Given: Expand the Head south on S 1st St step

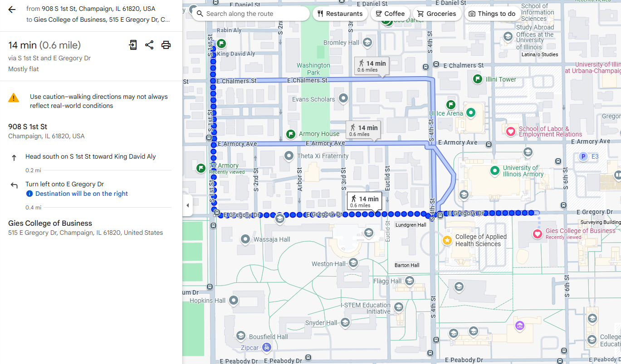Looking at the screenshot, I should [90, 157].
